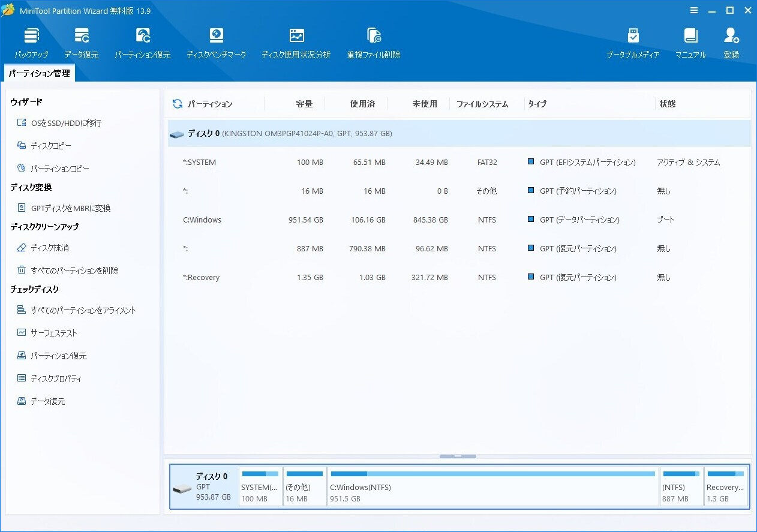Select the 887 MB recovery partition row
Viewport: 757px width, 532px height.
click(459, 248)
